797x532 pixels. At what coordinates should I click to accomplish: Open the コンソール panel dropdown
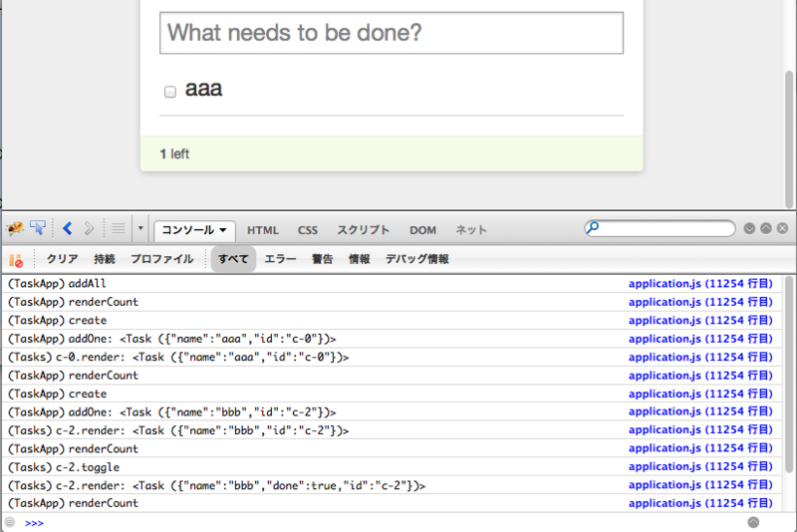point(194,230)
